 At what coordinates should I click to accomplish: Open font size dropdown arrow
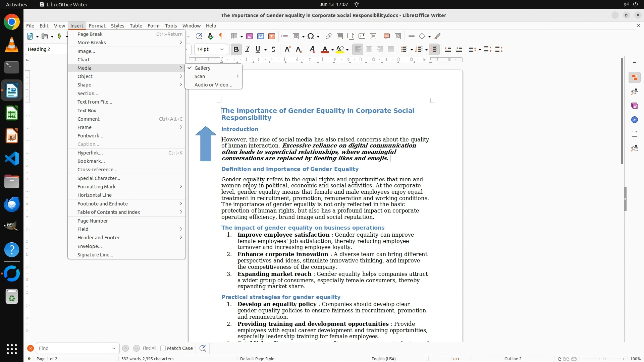[x=222, y=50]
